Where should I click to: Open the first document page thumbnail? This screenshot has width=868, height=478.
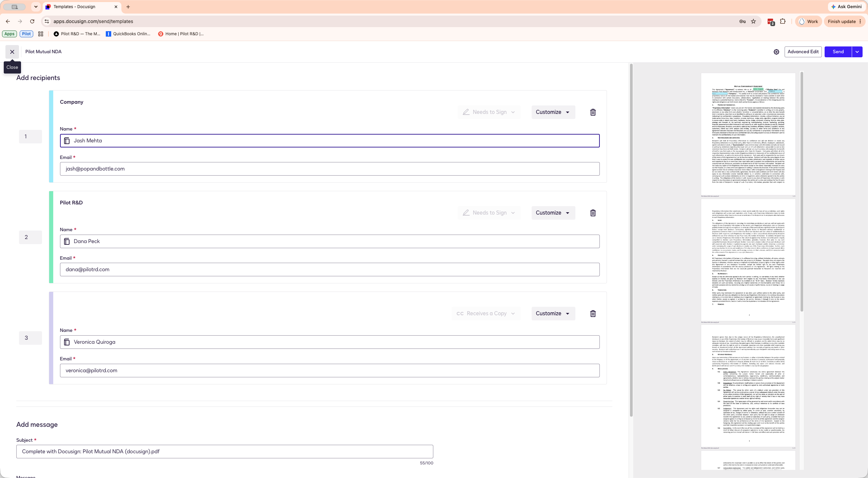coord(748,134)
